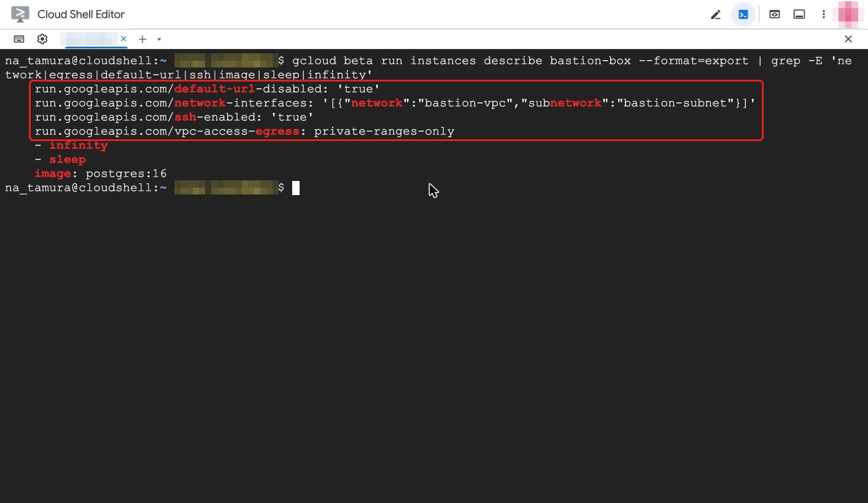The height and width of the screenshot is (503, 868).
Task: Add a new terminal tab
Action: [x=142, y=39]
